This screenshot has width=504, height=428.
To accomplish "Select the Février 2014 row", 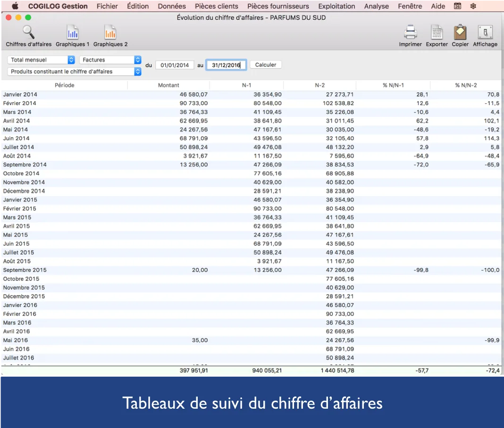I will (x=252, y=103).
